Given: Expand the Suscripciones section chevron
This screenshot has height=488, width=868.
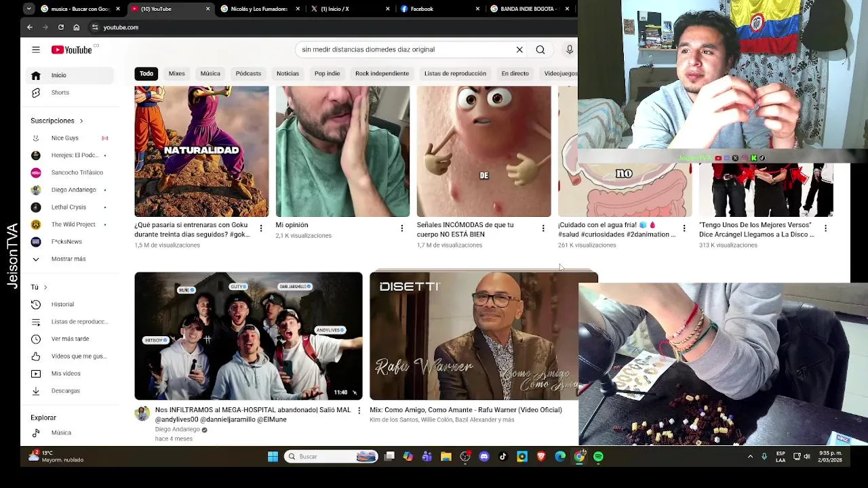Looking at the screenshot, I should (x=81, y=121).
